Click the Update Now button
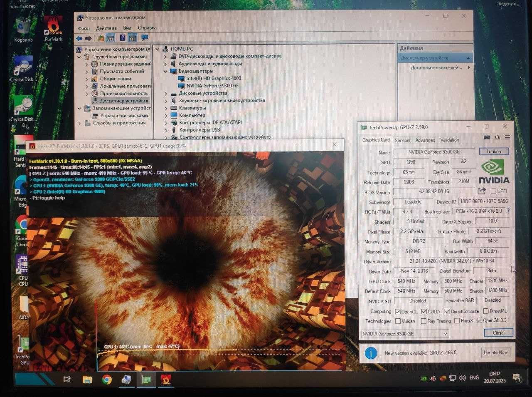Image resolution: width=532 pixels, height=397 pixels. pos(496,352)
